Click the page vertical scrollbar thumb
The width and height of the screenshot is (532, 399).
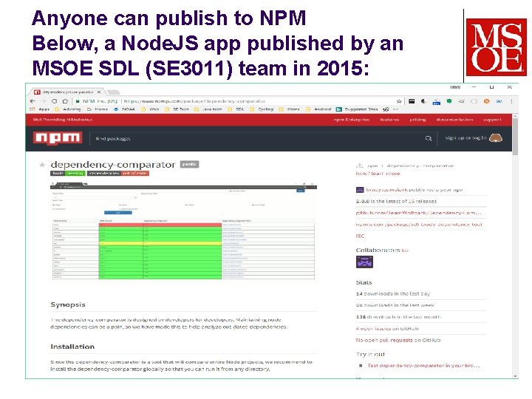516,137
